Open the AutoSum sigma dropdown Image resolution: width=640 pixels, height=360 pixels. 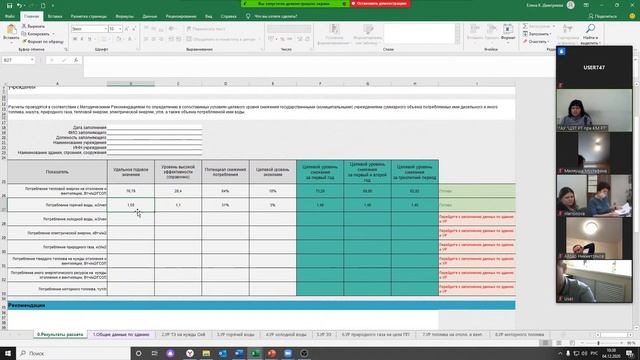tap(539, 26)
